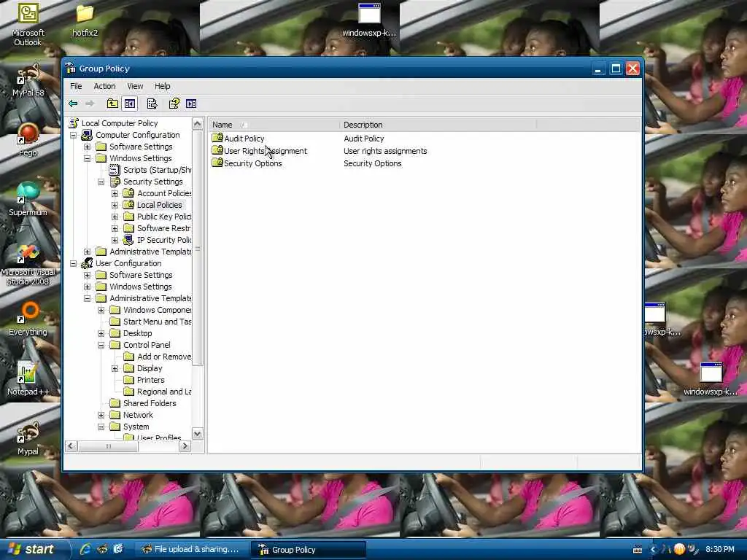
Task: Launch Mypal desktop shortcut at bottom left
Action: point(28,438)
